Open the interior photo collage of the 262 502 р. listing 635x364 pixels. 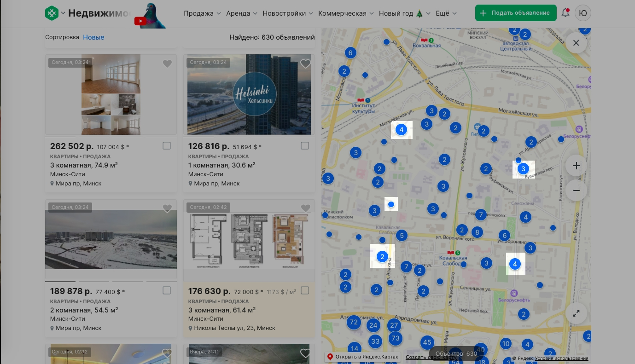pos(111,95)
